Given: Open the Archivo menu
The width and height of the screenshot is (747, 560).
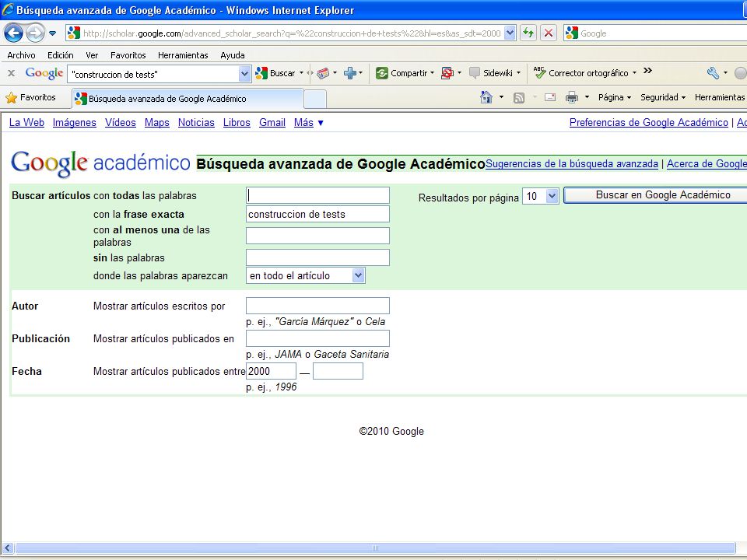Looking at the screenshot, I should (22, 55).
